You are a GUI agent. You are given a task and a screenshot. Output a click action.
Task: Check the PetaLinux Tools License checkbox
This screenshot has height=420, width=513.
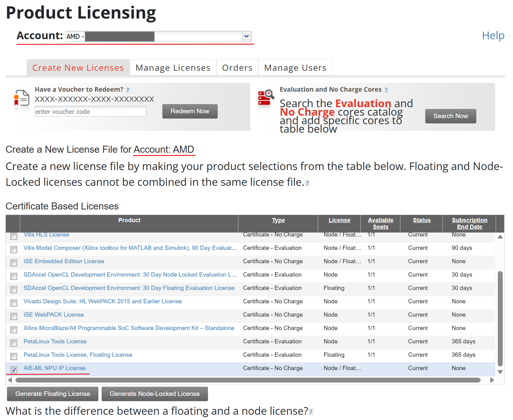14,343
